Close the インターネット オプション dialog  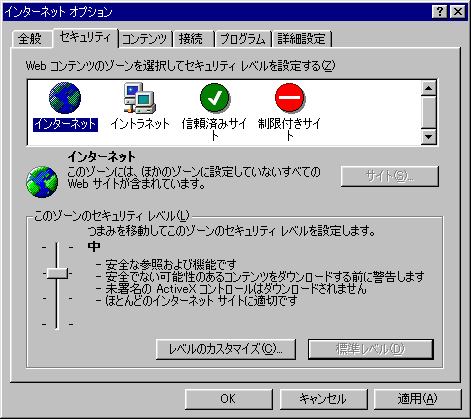click(x=458, y=12)
